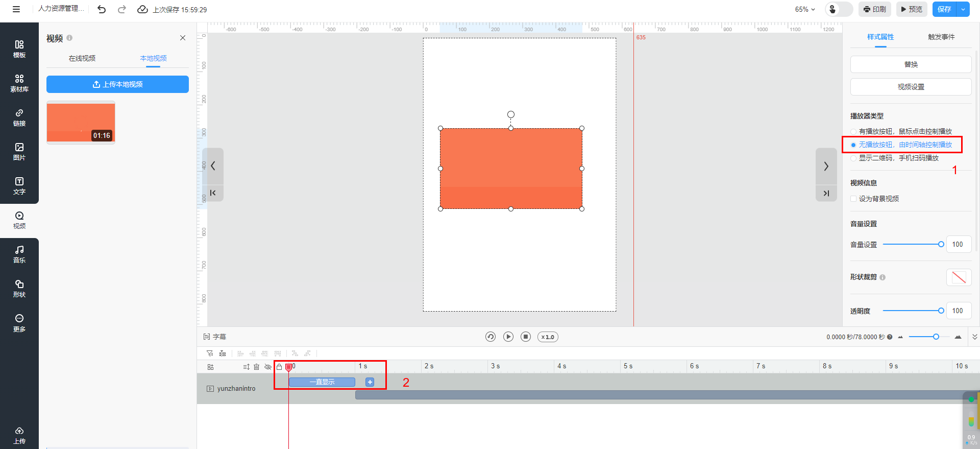980x449 pixels.
Task: Click the 视频设置 button
Action: (911, 87)
